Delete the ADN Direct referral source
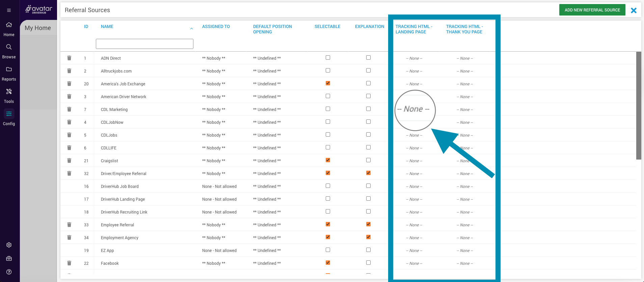Screen dimensions: 644x282 (69, 58)
